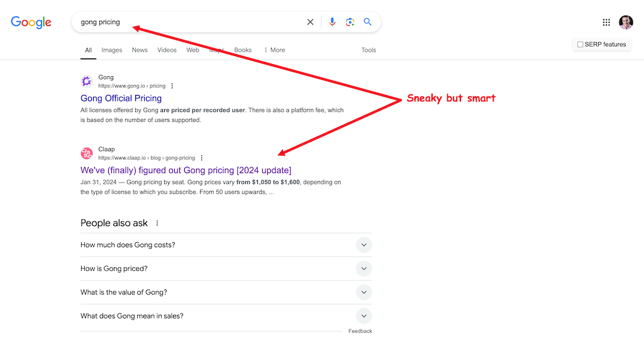Image resolution: width=644 pixels, height=343 pixels.
Task: Click the gong.io pricing URL breadcrumb
Action: coord(132,86)
